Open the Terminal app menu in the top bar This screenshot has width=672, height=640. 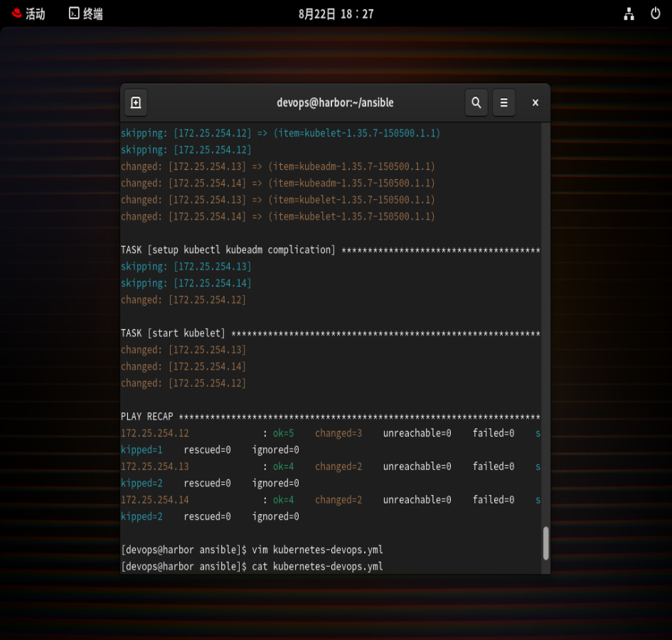[86, 14]
